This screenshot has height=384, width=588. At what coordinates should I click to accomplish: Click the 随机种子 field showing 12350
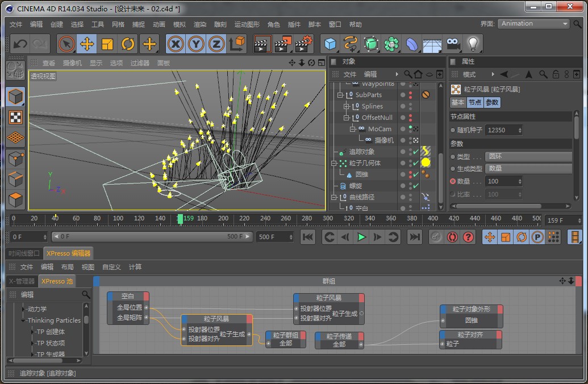(x=503, y=130)
